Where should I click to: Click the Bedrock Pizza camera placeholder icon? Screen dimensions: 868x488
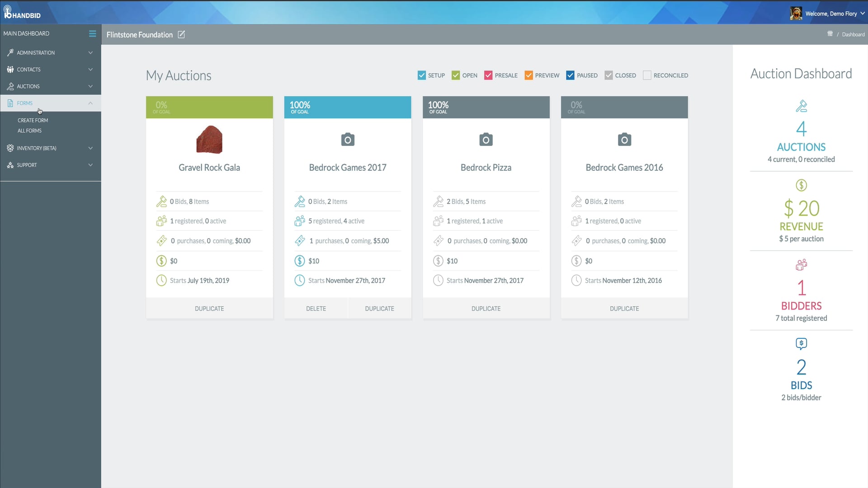point(486,139)
